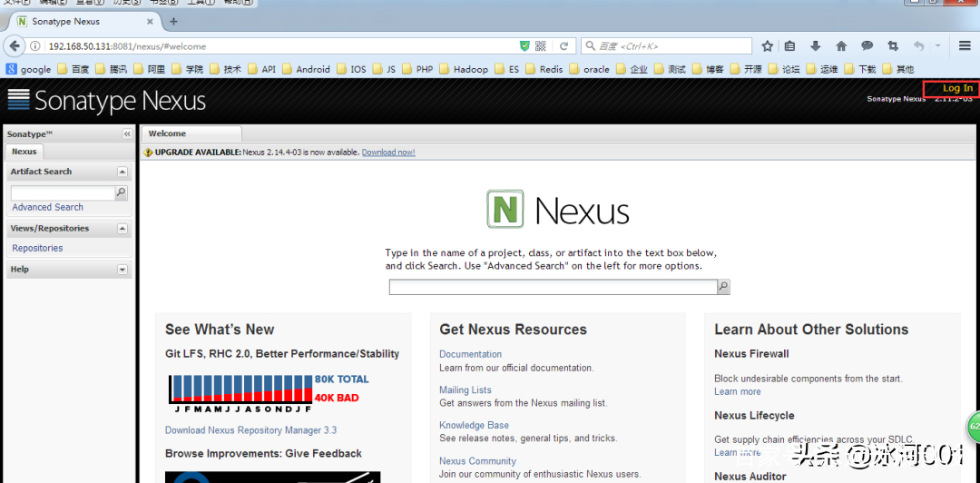Click the 80K TOTAL bar chart image
This screenshot has width=980, height=483.
pyautogui.click(x=269, y=393)
